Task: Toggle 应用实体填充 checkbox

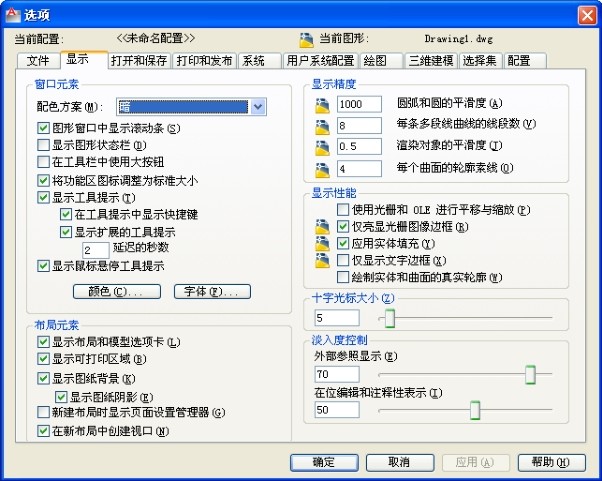Action: pyautogui.click(x=343, y=243)
